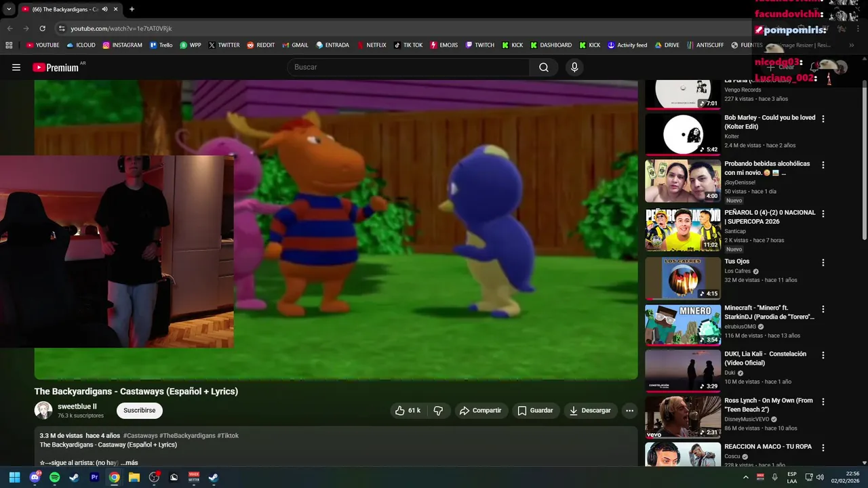Viewport: 868px width, 488px height.
Task: Focus the Buscar search field
Action: pyautogui.click(x=409, y=67)
